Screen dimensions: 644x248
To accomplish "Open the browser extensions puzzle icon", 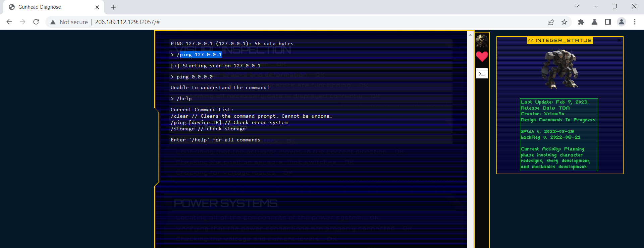I will tap(581, 22).
